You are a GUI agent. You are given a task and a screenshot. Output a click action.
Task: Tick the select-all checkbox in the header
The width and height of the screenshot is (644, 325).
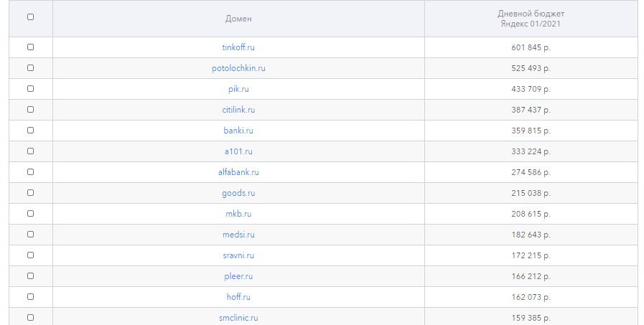click(30, 17)
